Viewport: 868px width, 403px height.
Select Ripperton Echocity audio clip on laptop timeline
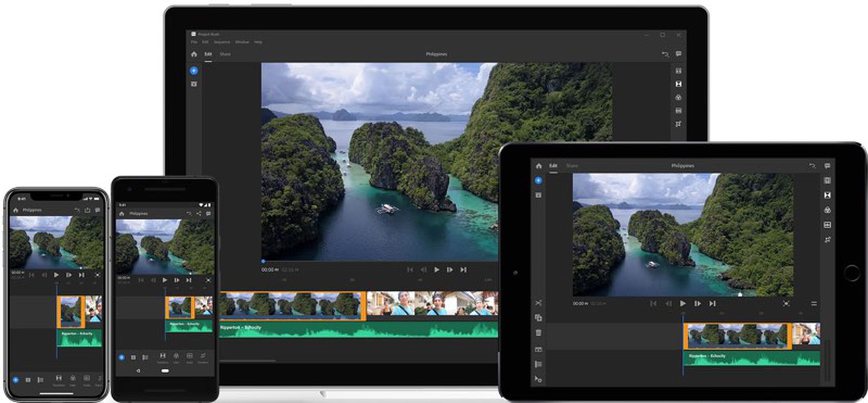pyautogui.click(x=358, y=330)
